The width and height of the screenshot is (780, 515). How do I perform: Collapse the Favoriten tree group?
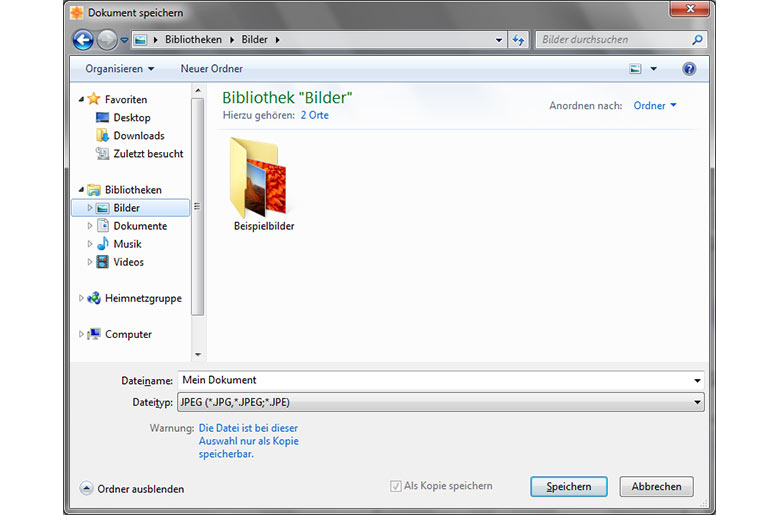point(81,100)
